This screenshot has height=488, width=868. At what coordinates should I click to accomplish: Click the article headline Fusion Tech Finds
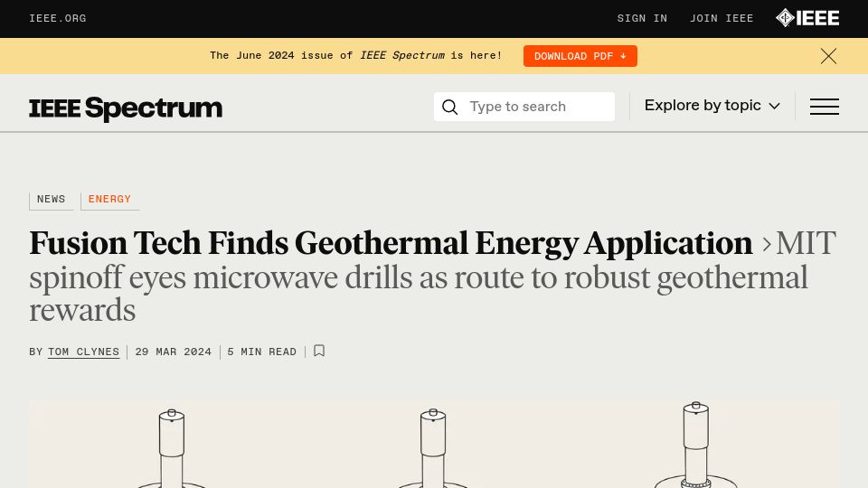click(391, 243)
